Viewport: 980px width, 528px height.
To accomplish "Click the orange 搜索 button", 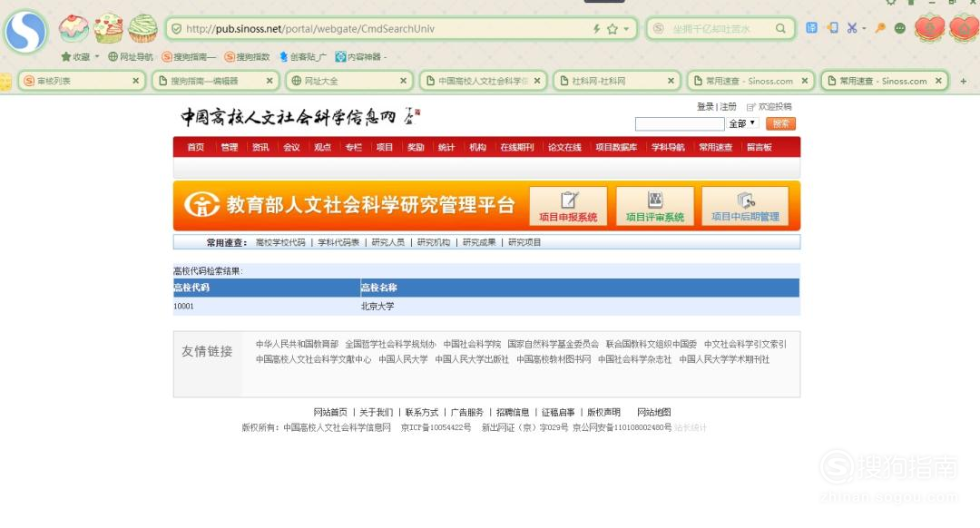I will pos(780,123).
